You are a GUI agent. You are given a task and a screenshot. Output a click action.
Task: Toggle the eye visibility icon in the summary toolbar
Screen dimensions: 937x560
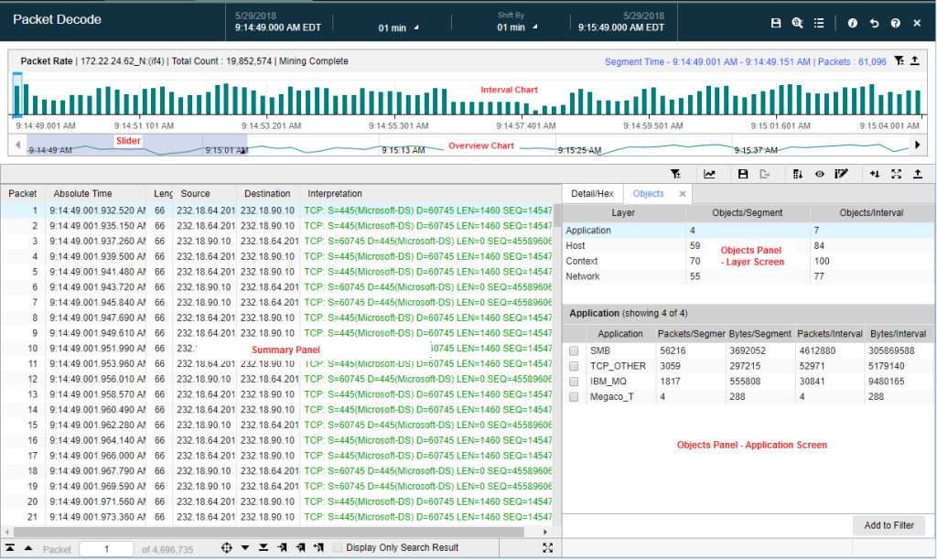(819, 174)
